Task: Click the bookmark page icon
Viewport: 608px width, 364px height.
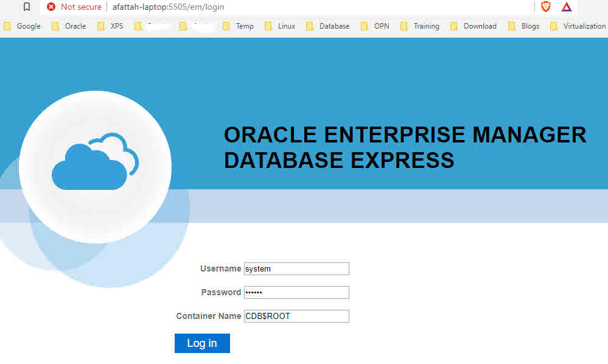Action: click(27, 7)
